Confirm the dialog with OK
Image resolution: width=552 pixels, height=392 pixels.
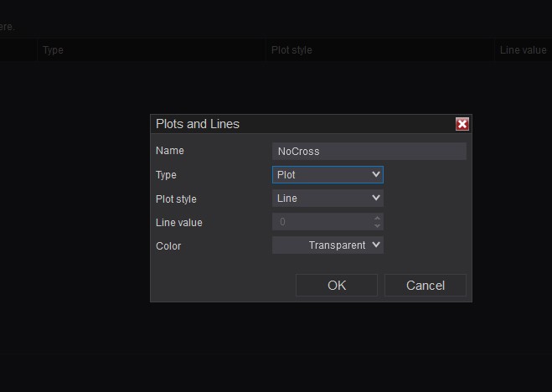tap(337, 286)
